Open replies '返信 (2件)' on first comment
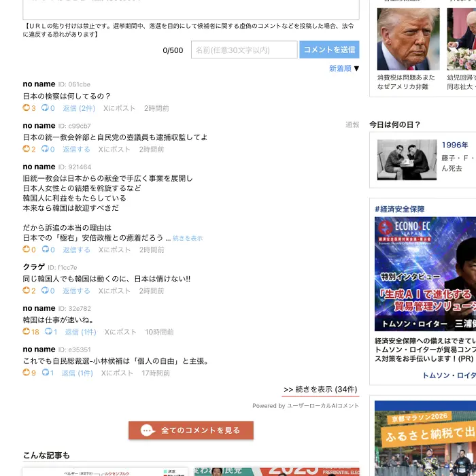This screenshot has width=476, height=476. tap(79, 108)
